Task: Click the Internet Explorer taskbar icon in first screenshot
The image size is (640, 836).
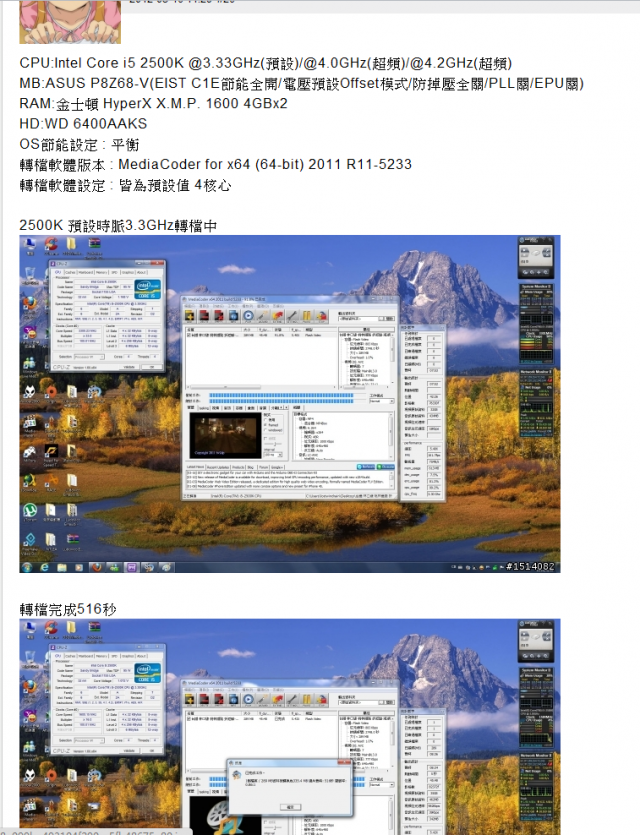Action: pyautogui.click(x=44, y=567)
